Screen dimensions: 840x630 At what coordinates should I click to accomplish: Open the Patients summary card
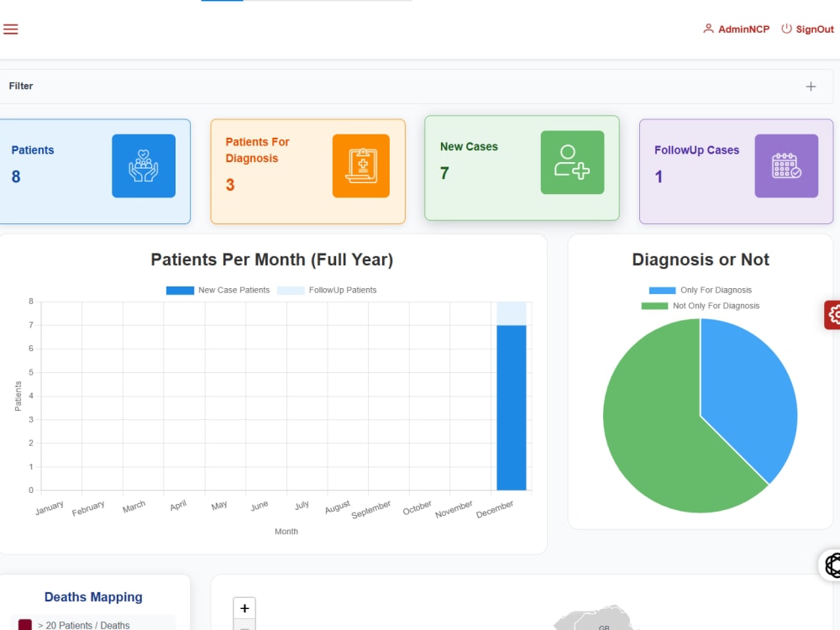pyautogui.click(x=94, y=171)
